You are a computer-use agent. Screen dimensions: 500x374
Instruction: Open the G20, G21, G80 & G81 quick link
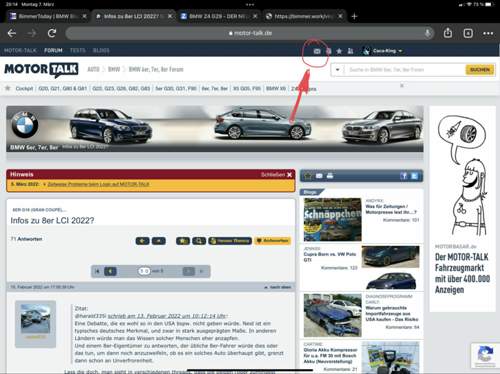(63, 89)
